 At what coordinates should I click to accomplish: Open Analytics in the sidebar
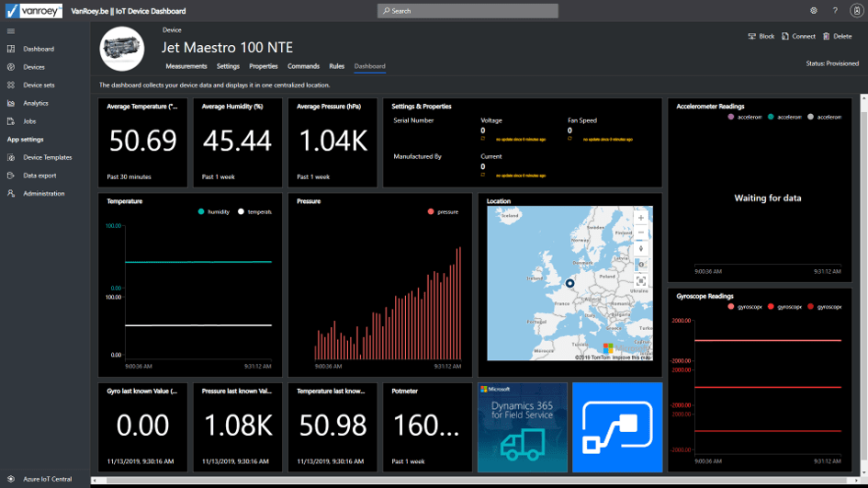(36, 103)
